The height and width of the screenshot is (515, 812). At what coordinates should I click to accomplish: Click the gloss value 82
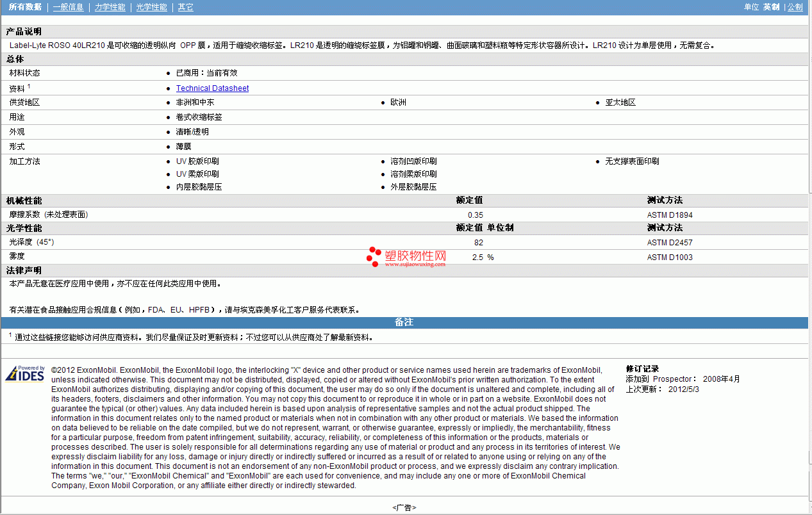[x=479, y=243]
